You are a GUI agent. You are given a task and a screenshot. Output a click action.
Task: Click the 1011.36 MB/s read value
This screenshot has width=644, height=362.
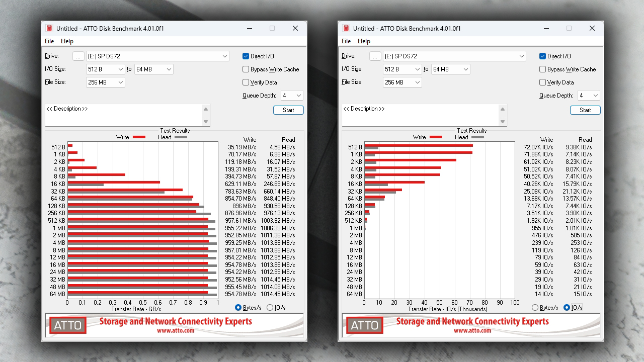coord(278,235)
